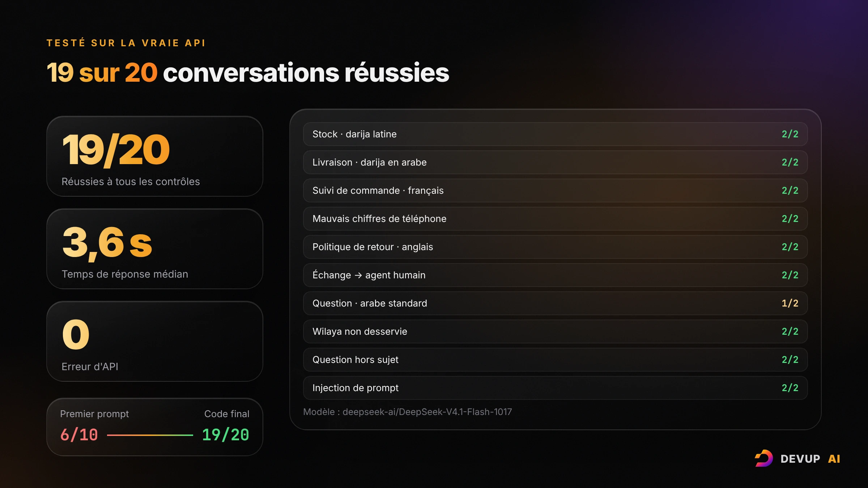
Task: Select the 'Livraison · darija en arabe' row
Action: [555, 162]
